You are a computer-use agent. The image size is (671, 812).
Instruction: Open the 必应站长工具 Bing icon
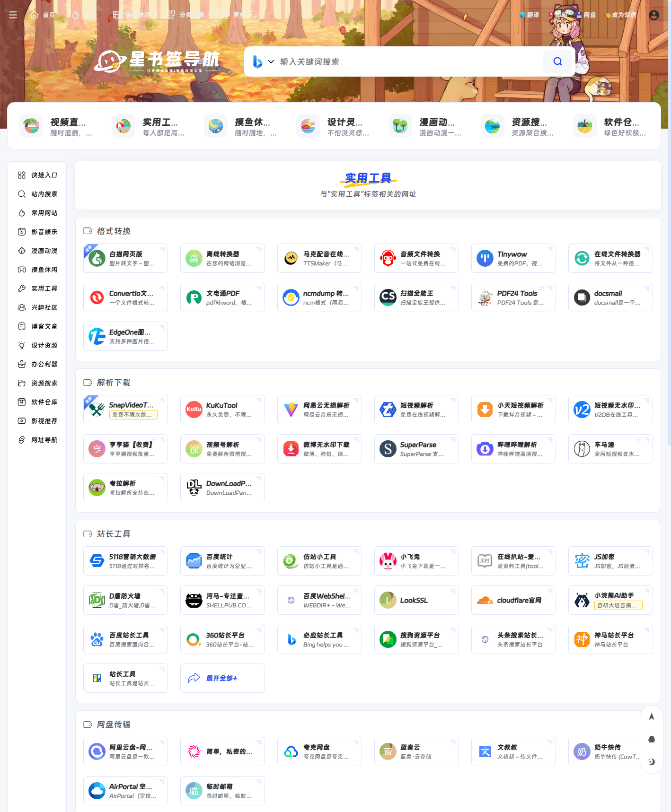[291, 639]
